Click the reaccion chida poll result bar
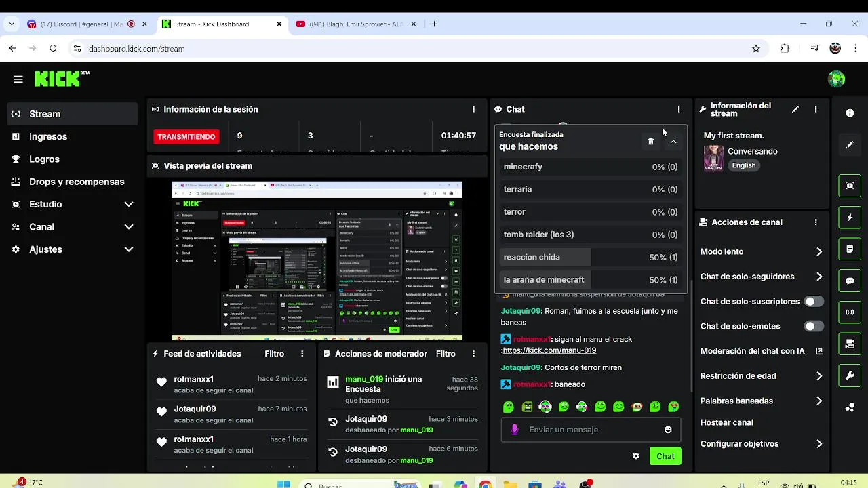 tap(591, 258)
